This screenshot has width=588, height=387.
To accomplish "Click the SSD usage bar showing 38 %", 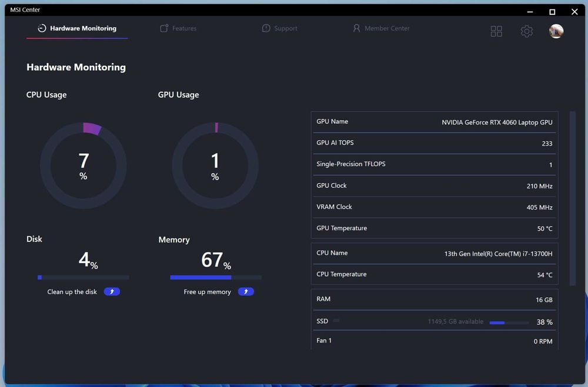I will [509, 322].
